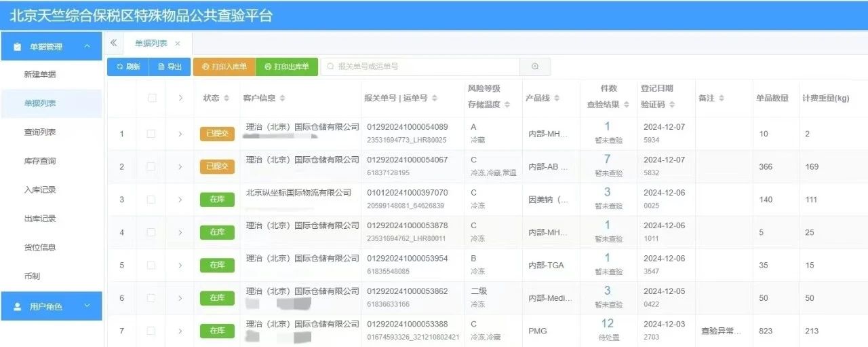The image size is (868, 347).
Task: Sort by the 状态 column sort icon
Action: (x=226, y=98)
